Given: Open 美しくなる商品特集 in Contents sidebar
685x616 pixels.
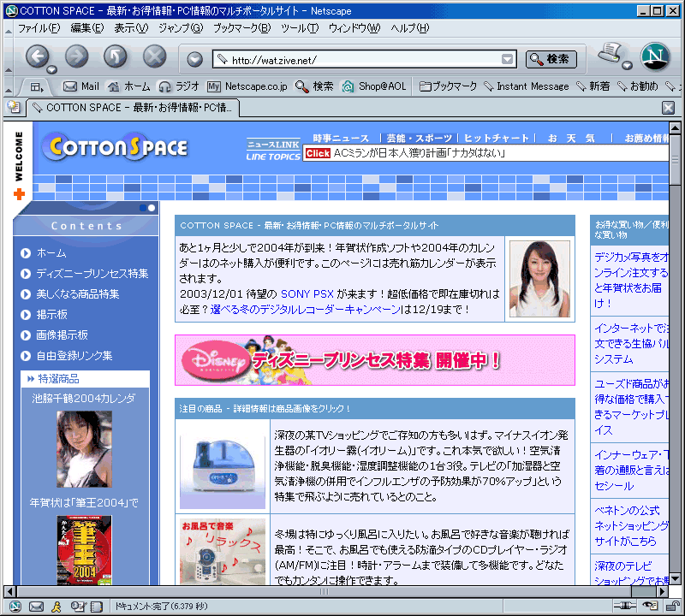Looking at the screenshot, I should (x=78, y=294).
